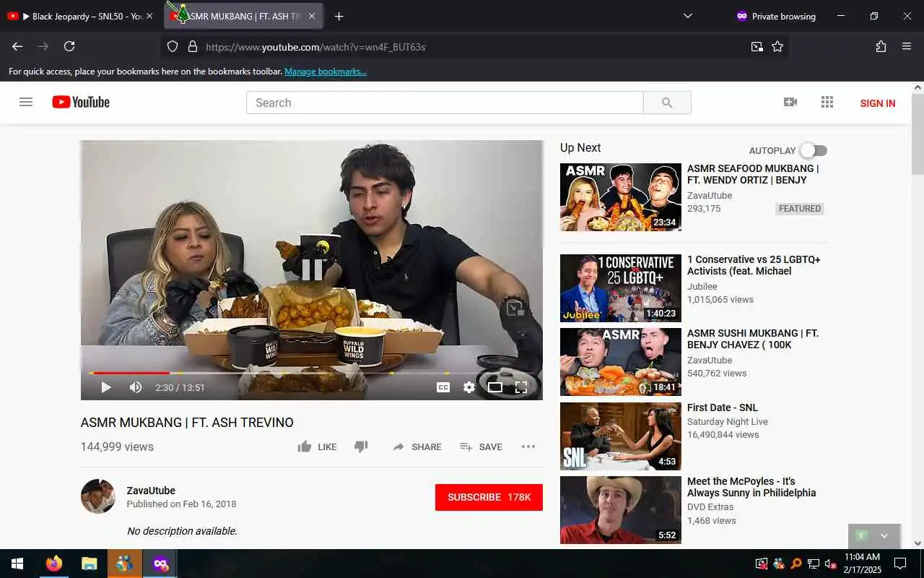The image size is (924, 578).
Task: Play the video from the control bar
Action: tap(106, 387)
